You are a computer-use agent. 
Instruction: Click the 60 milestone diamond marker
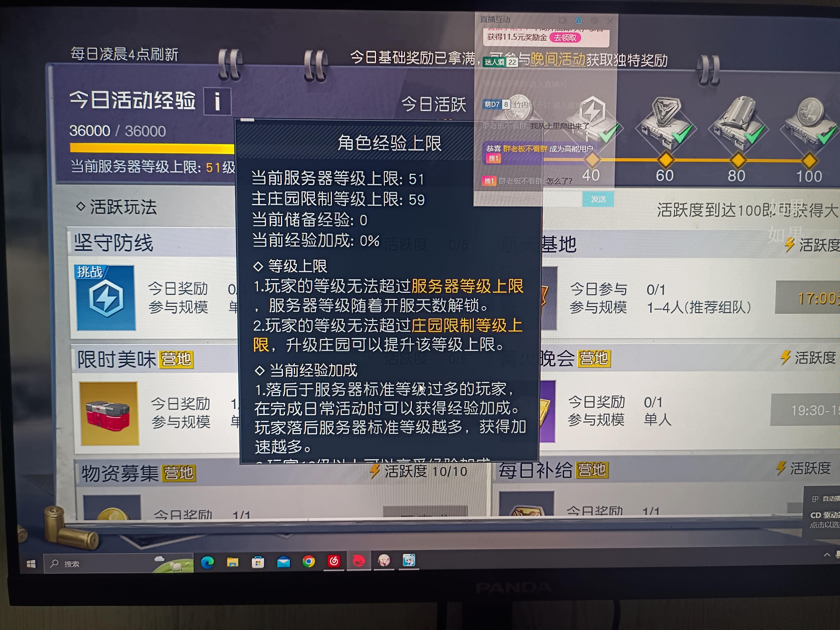pyautogui.click(x=666, y=160)
